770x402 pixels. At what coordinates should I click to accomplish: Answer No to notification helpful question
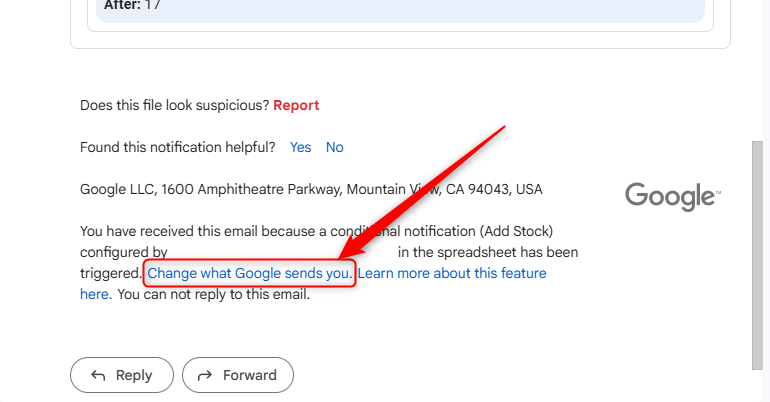(334, 147)
